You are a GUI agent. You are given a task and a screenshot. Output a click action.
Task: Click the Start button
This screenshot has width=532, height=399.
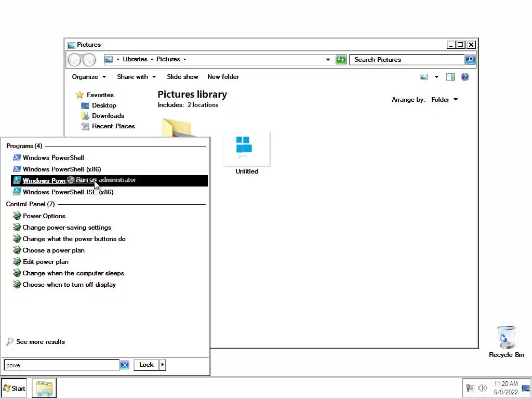[14, 388]
